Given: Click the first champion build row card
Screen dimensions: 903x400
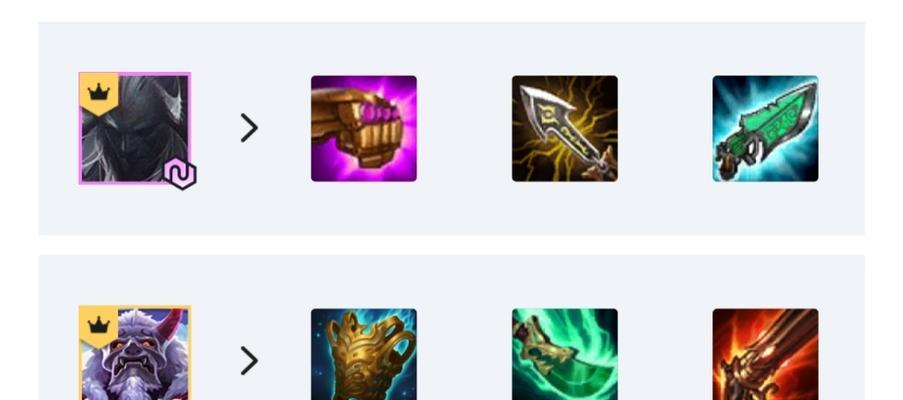Looking at the screenshot, I should [x=452, y=129].
